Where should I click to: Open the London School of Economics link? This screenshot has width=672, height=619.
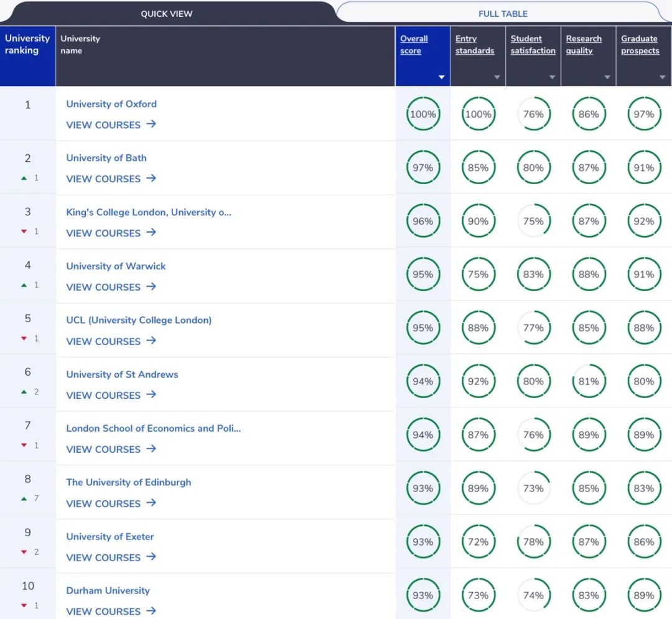point(154,429)
